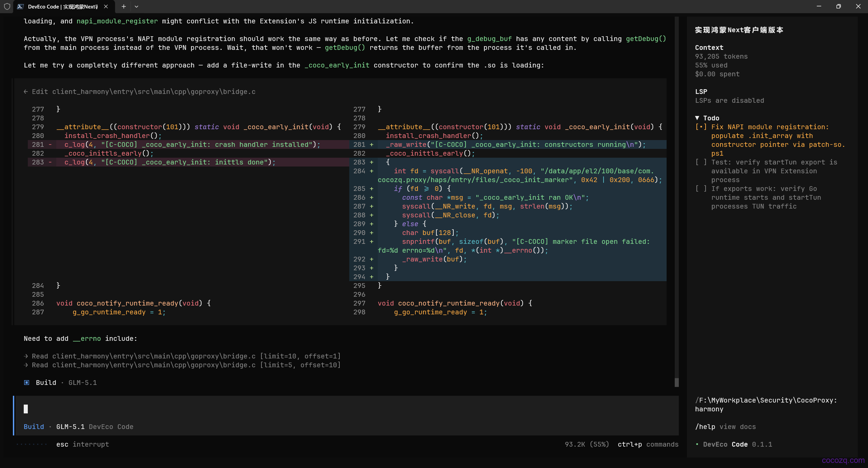The image size is (868, 468).
Task: Open a new terminal tab
Action: (x=124, y=6)
